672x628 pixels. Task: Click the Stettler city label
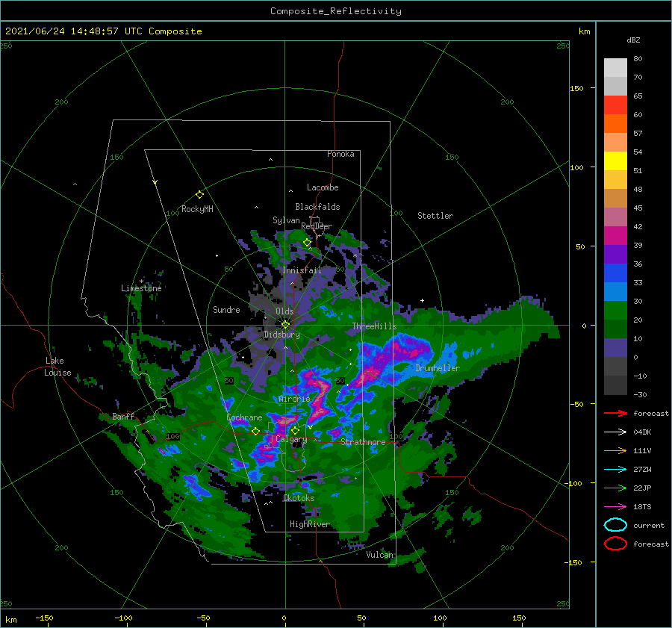[x=435, y=216]
